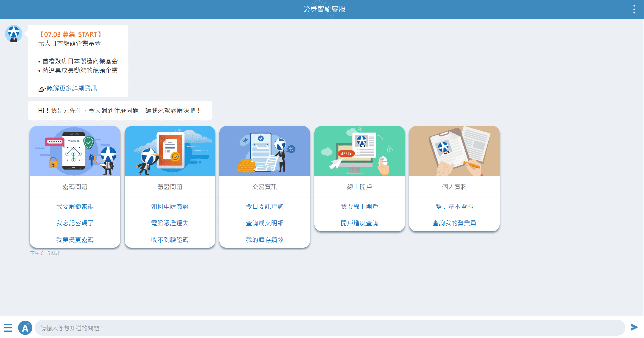The image size is (644, 338).
Task: Open 查詢成交明細
Action: tap(265, 223)
